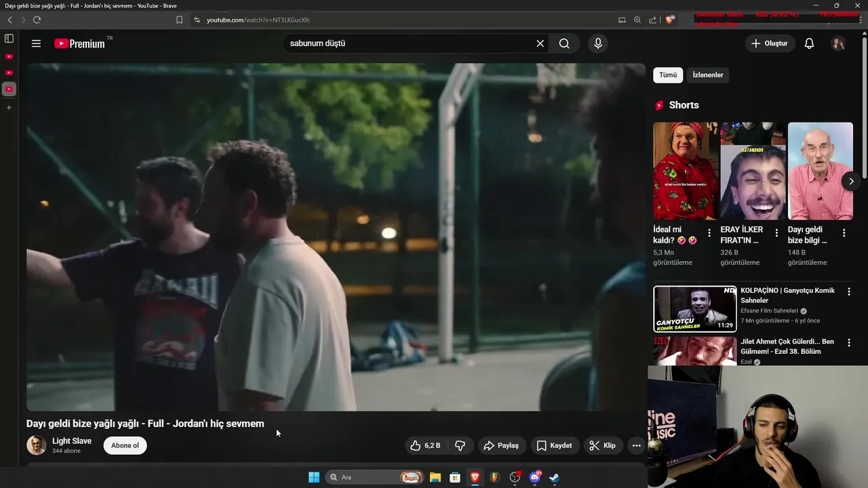
Task: Bookmark this page in address bar
Action: [179, 20]
